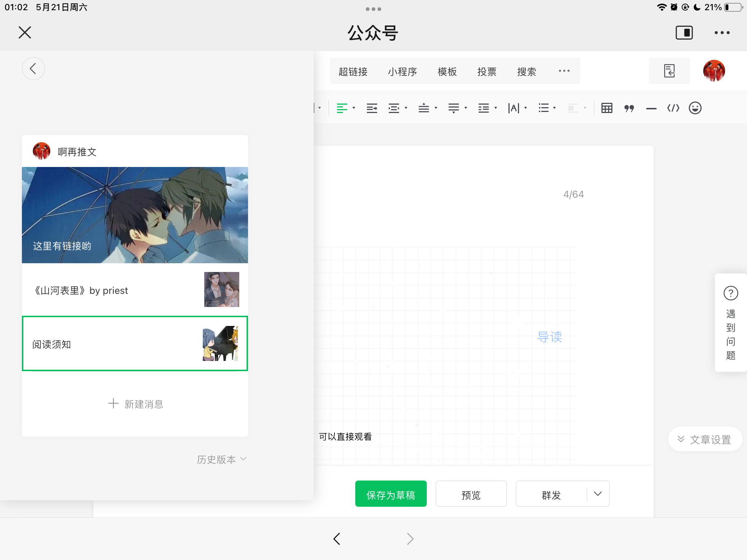The image size is (747, 560).
Task: Expand 历史版本 history versions
Action: pyautogui.click(x=222, y=459)
